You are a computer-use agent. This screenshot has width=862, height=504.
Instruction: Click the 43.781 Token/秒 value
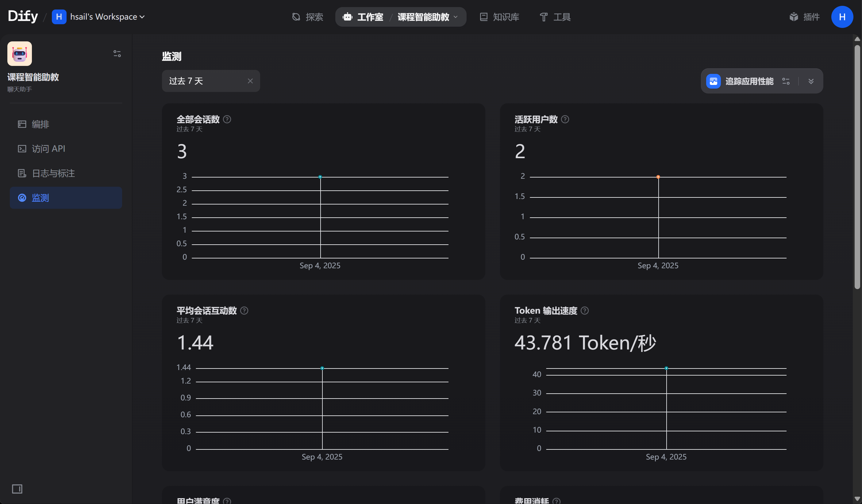[x=585, y=343]
